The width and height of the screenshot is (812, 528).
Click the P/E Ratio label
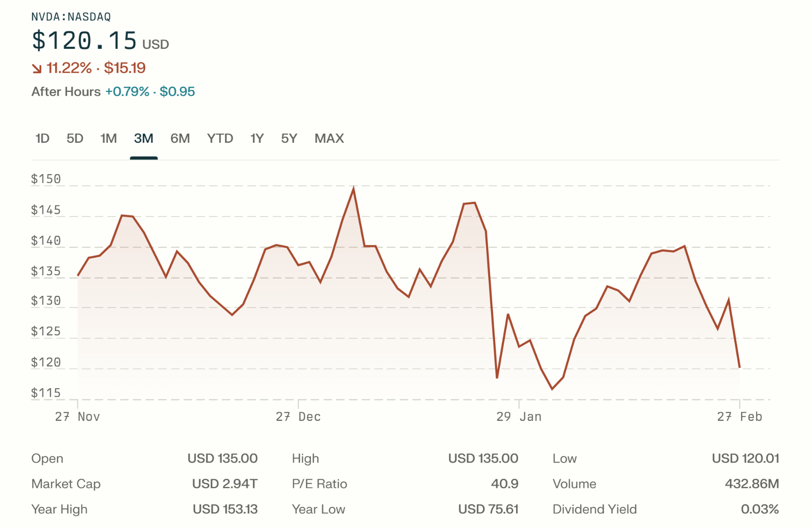[319, 484]
